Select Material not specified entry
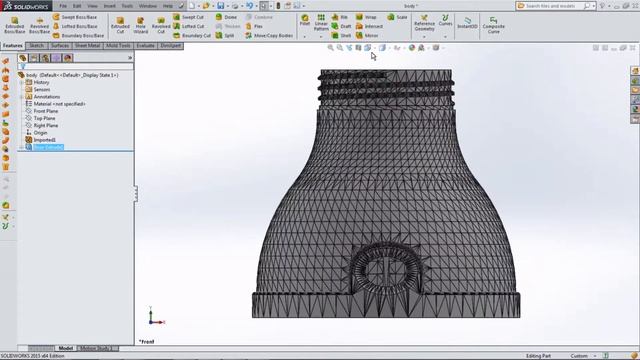Image resolution: width=640 pixels, height=360 pixels. tap(56, 104)
